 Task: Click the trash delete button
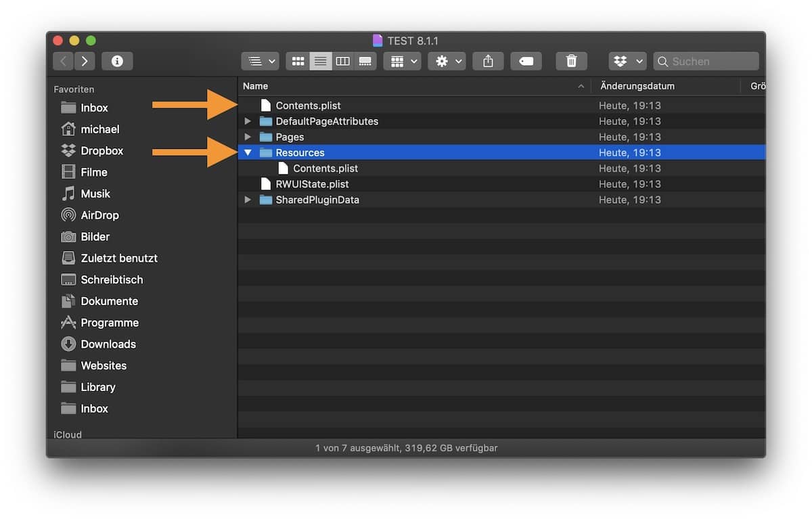pyautogui.click(x=571, y=61)
